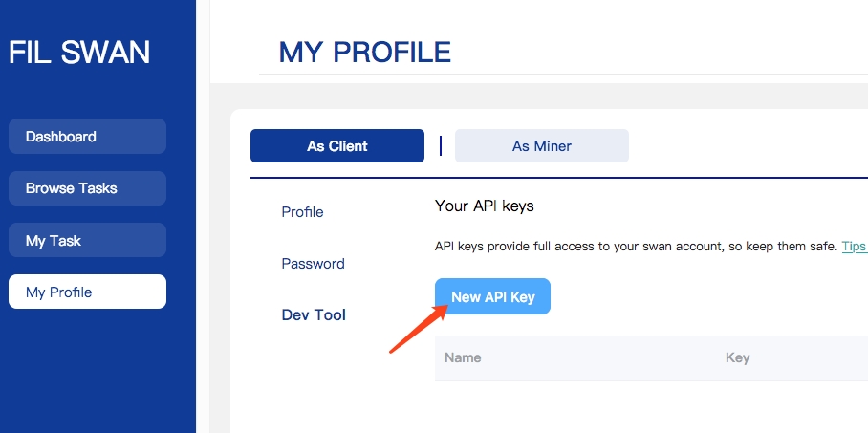Open the Profile settings section

(x=302, y=212)
